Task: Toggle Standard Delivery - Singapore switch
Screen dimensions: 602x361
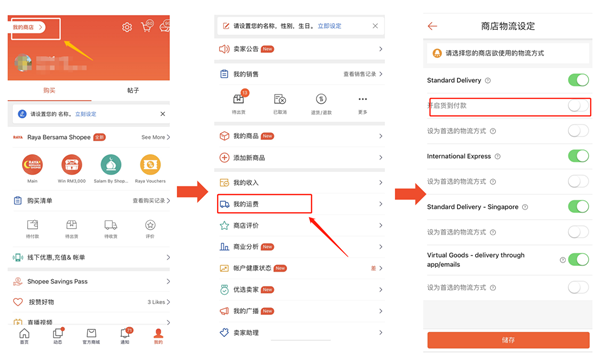Action: tap(578, 207)
